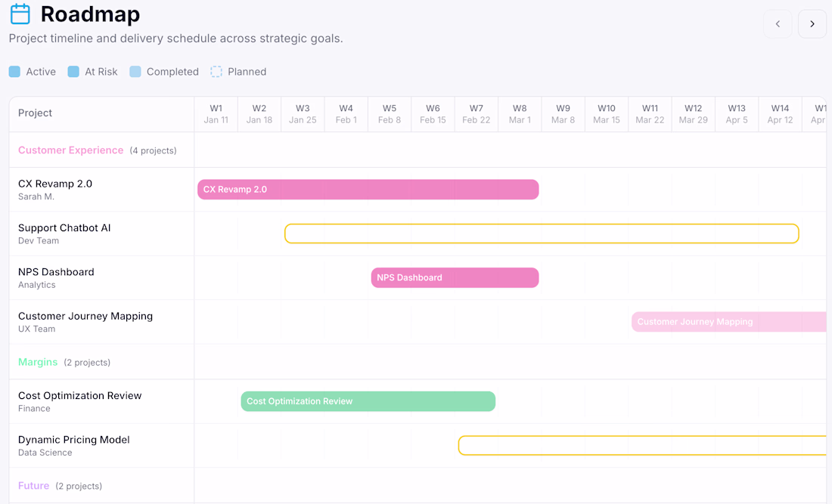This screenshot has height=504, width=832.
Task: Collapse the Margins project group
Action: point(38,362)
